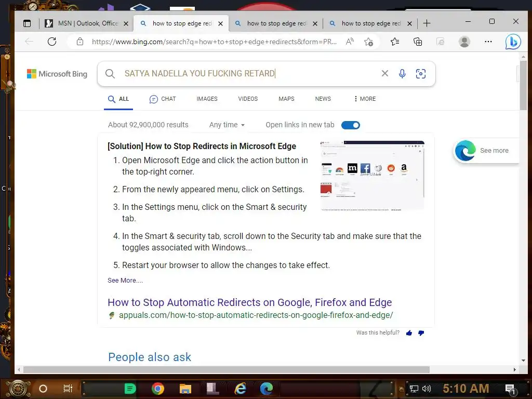This screenshot has width=532, height=399.
Task: Refresh the page with reload icon
Action: click(52, 42)
